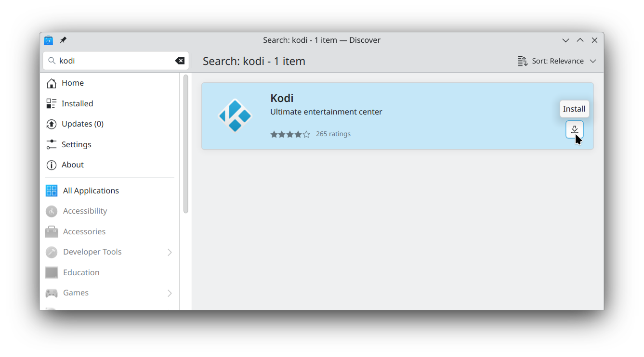
Task: Click 'Ultimate entertainment center' description
Action: coord(326,112)
